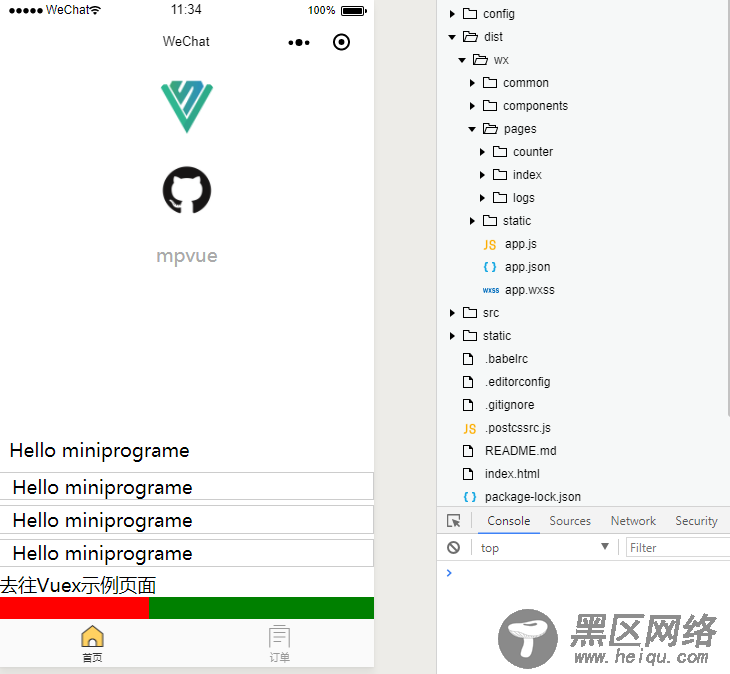Image resolution: width=730 pixels, height=674 pixels.
Task: Click the folder icon of config
Action: click(x=470, y=13)
